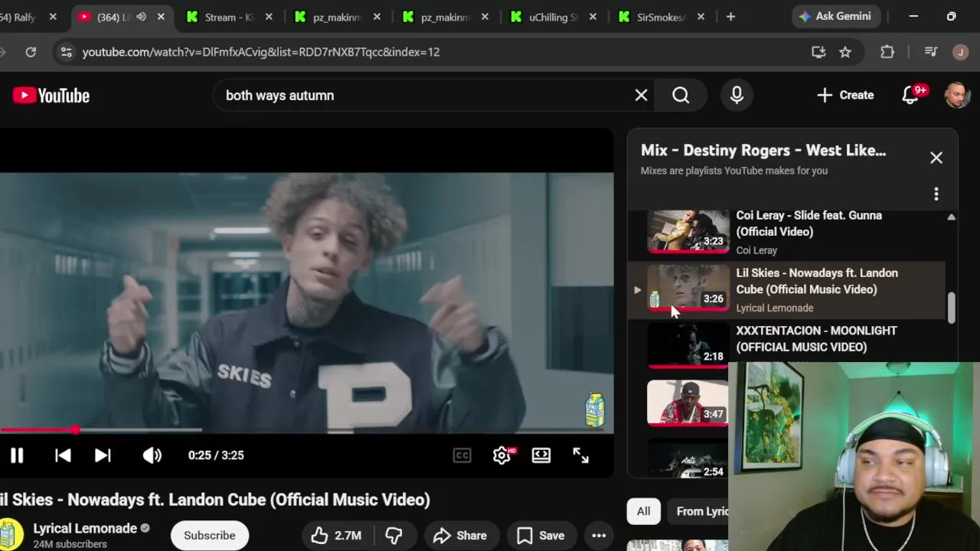Viewport: 980px width, 551px height.
Task: Subscribe to Lyrical Lemonade channel
Action: click(209, 536)
